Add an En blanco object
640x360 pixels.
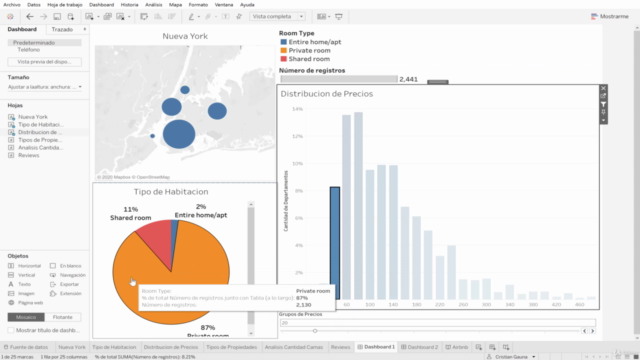65,266
